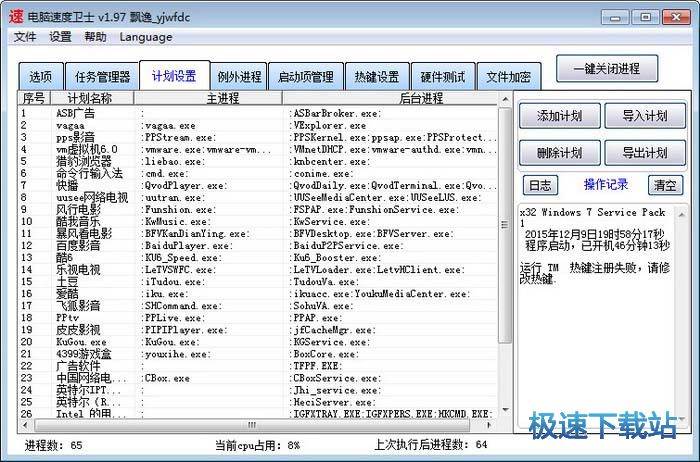This screenshot has height=462, width=700.
Task: Open the 文件加密 tab
Action: [x=510, y=77]
